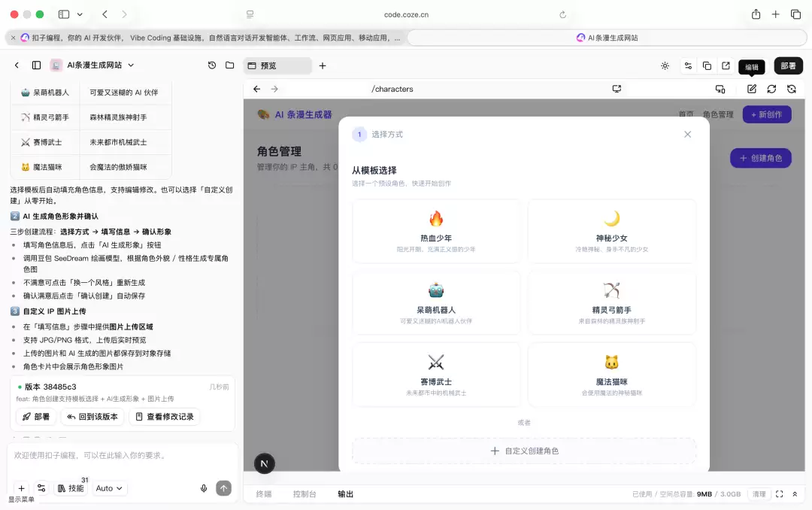Click the 部署 deploy button at top right
The image size is (812, 510).
[x=788, y=66]
